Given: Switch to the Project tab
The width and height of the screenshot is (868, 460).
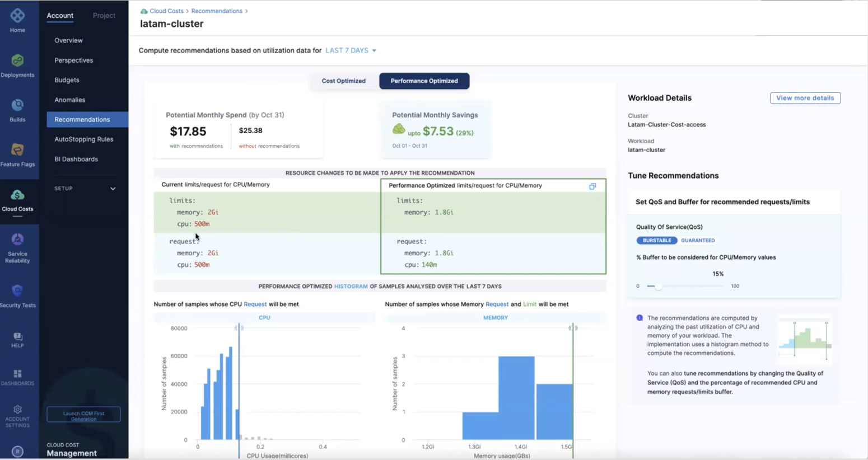Looking at the screenshot, I should [104, 16].
